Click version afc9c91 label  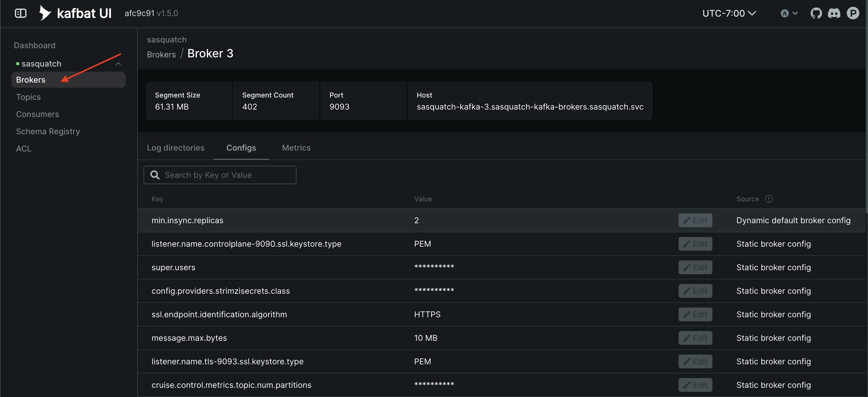coord(139,13)
